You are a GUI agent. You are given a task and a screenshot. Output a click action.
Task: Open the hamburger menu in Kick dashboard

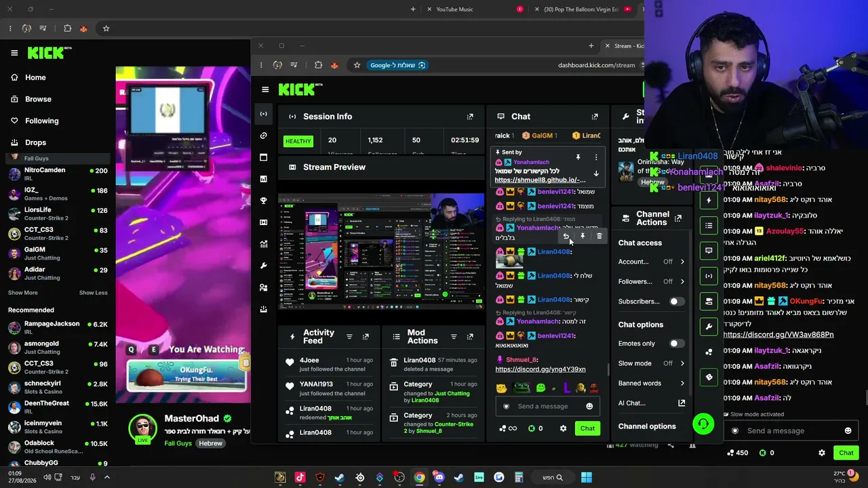coord(265,89)
